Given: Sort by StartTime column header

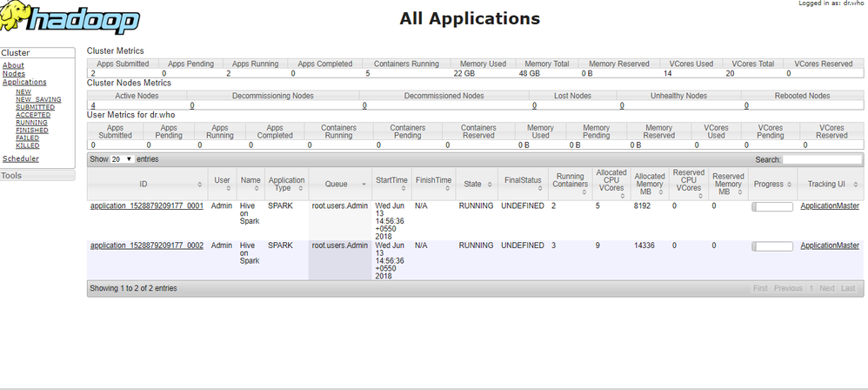Looking at the screenshot, I should tap(391, 184).
